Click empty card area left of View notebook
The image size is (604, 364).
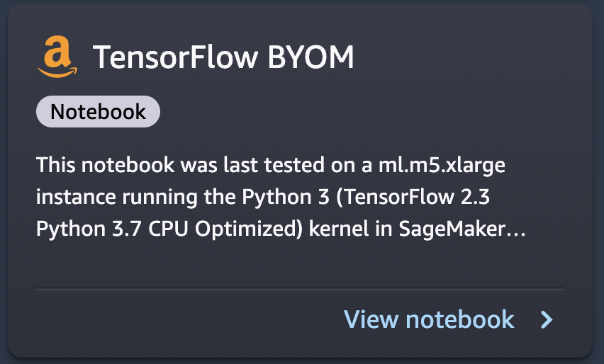pos(177,320)
